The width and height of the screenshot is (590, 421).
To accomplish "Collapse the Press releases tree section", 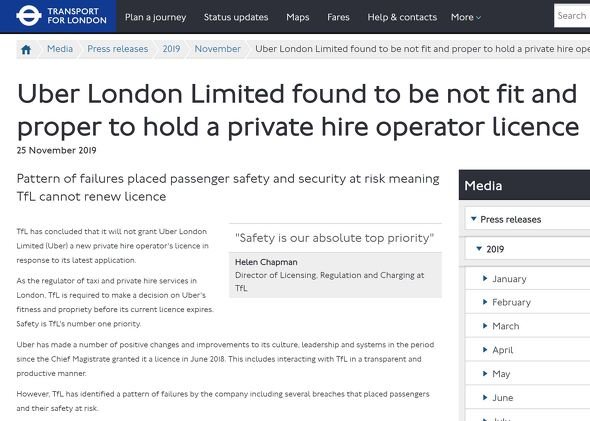I will [474, 219].
